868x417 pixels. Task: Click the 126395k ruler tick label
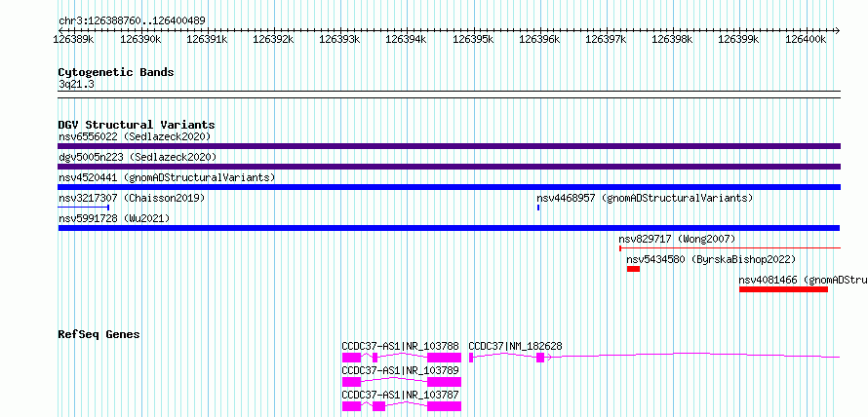(473, 39)
